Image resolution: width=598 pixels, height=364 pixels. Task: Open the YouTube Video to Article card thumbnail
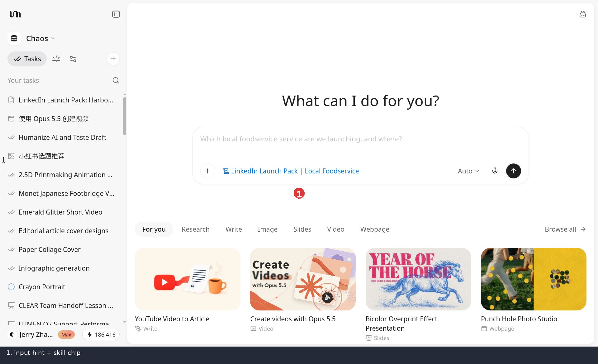pos(187,279)
